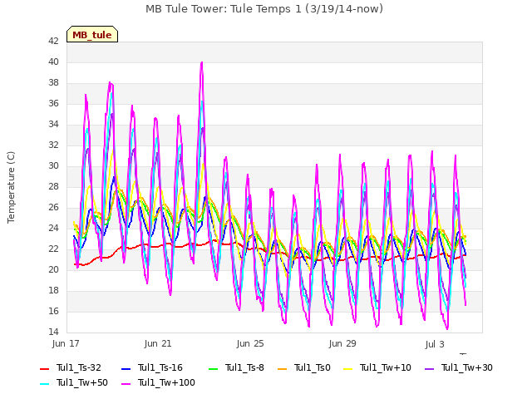Click the 42 y-axis tick label

[53, 41]
